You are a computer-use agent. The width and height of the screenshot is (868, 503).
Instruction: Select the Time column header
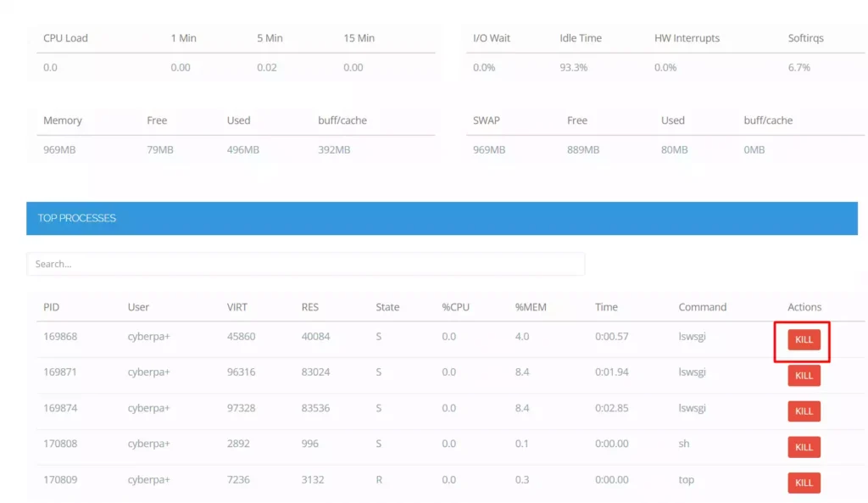(606, 307)
